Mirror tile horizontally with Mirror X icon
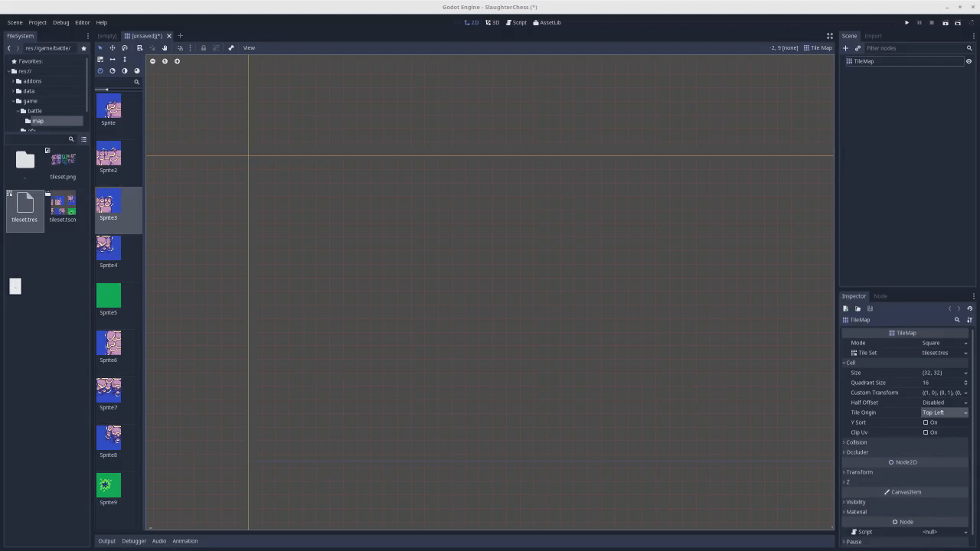 point(112,59)
